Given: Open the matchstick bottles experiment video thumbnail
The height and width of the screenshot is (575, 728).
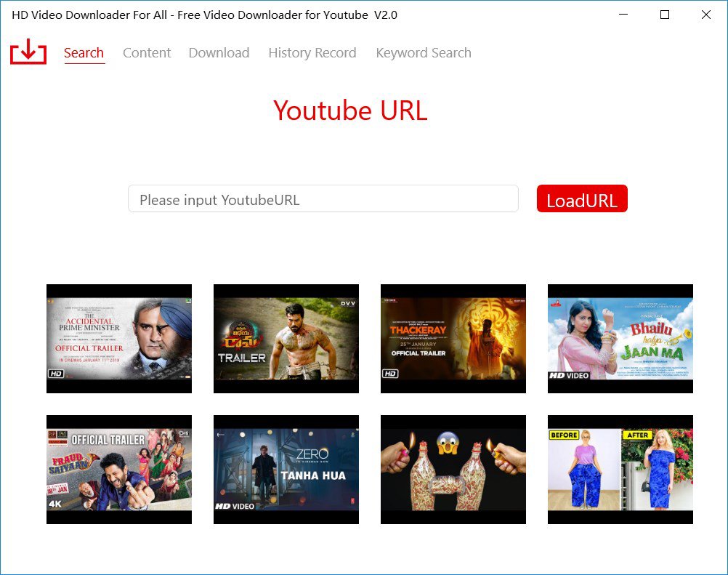Looking at the screenshot, I should (453, 469).
